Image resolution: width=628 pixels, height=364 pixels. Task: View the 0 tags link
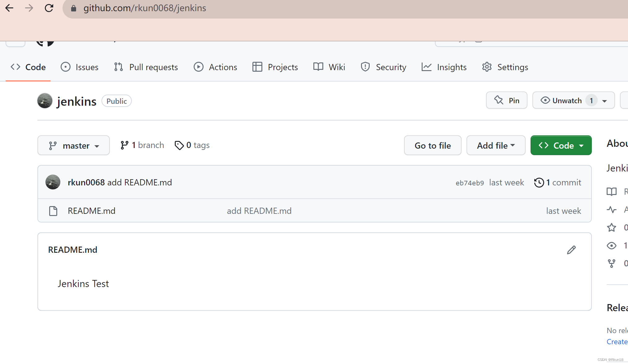[192, 145]
